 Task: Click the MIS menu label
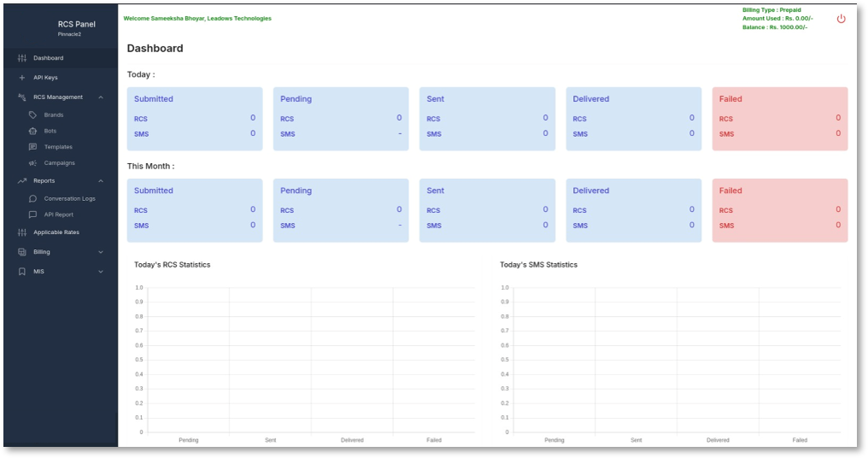[38, 272]
